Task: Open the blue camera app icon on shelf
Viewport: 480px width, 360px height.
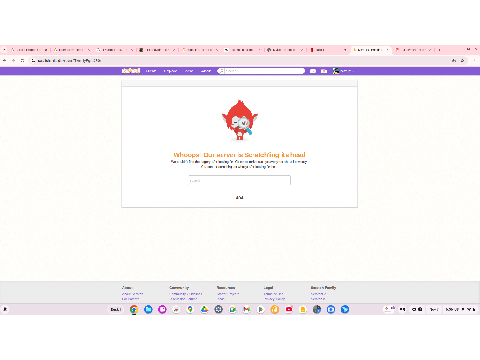Action: coord(331,309)
